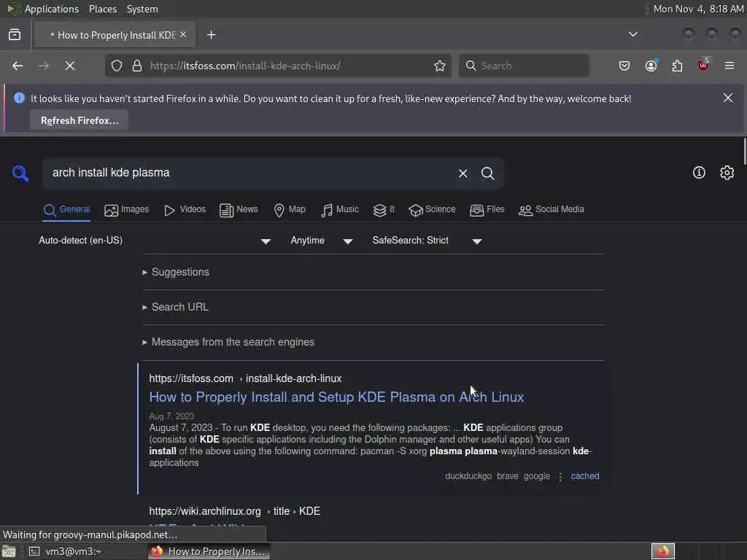747x560 pixels.
Task: Open the SafeSearch: Strict dropdown
Action: pos(427,241)
